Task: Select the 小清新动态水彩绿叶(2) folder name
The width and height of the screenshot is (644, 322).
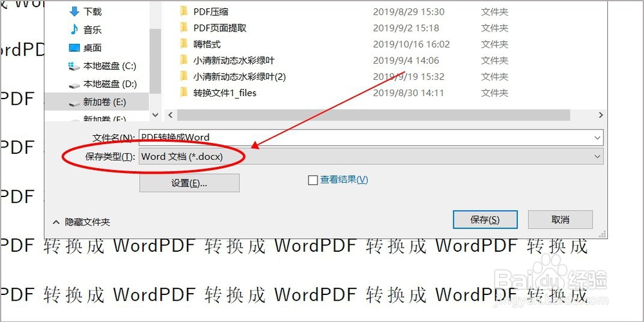Action: pyautogui.click(x=240, y=77)
